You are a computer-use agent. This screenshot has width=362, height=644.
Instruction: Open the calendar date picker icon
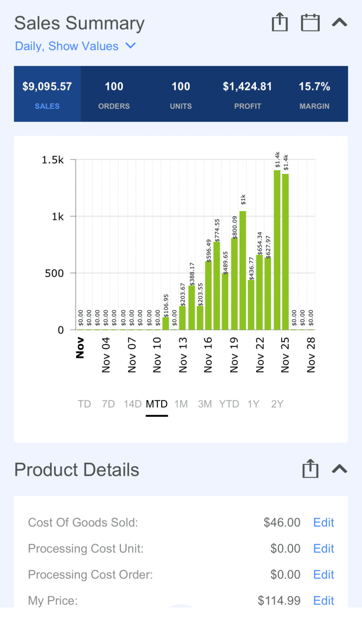pyautogui.click(x=310, y=23)
